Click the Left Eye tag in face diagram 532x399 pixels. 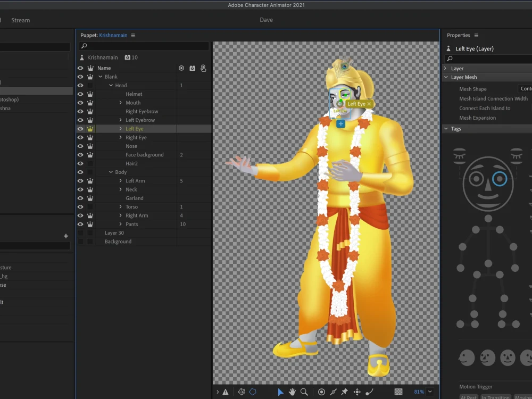500,178
